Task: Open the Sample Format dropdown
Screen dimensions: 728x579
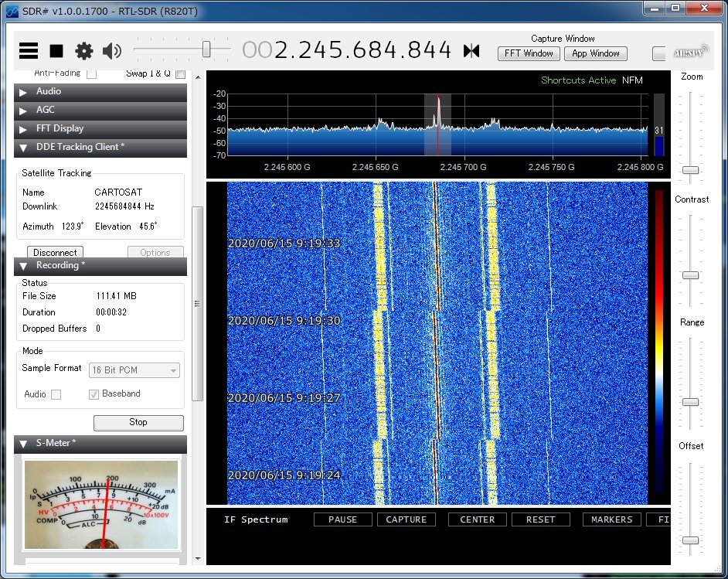Action: 134,370
